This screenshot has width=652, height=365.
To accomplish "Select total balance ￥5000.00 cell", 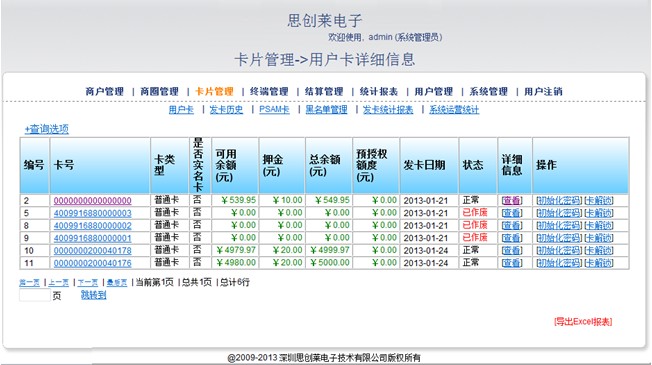I will 330,263.
